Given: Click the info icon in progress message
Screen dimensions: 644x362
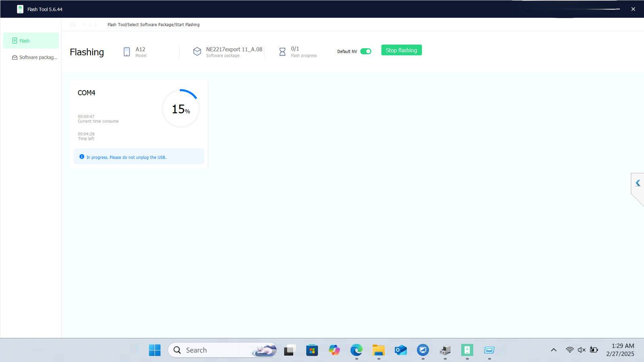Looking at the screenshot, I should pyautogui.click(x=82, y=157).
